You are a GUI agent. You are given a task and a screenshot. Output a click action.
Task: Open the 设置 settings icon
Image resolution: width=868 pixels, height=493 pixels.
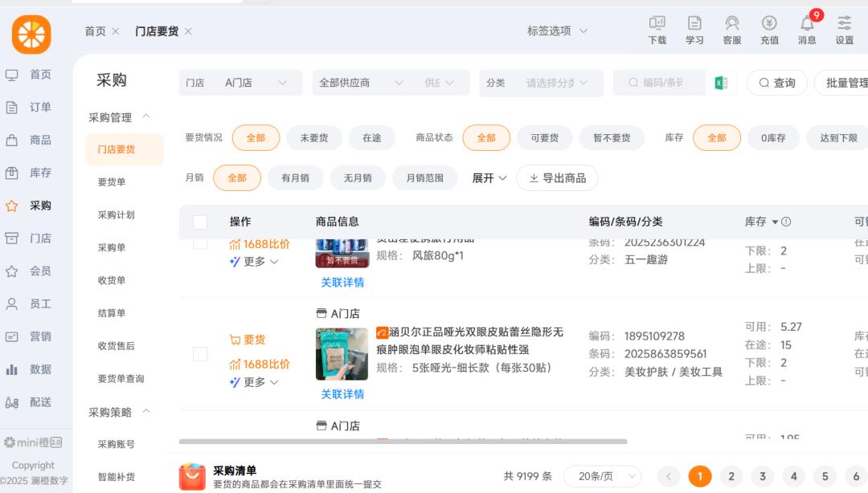(x=844, y=30)
